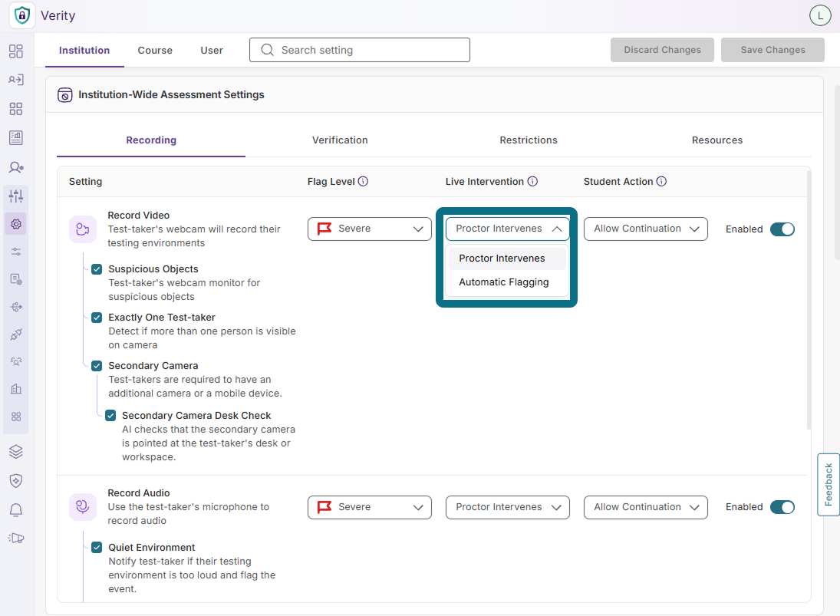Open the megaphone announcements icon
This screenshot has width=840, height=616.
[x=16, y=539]
